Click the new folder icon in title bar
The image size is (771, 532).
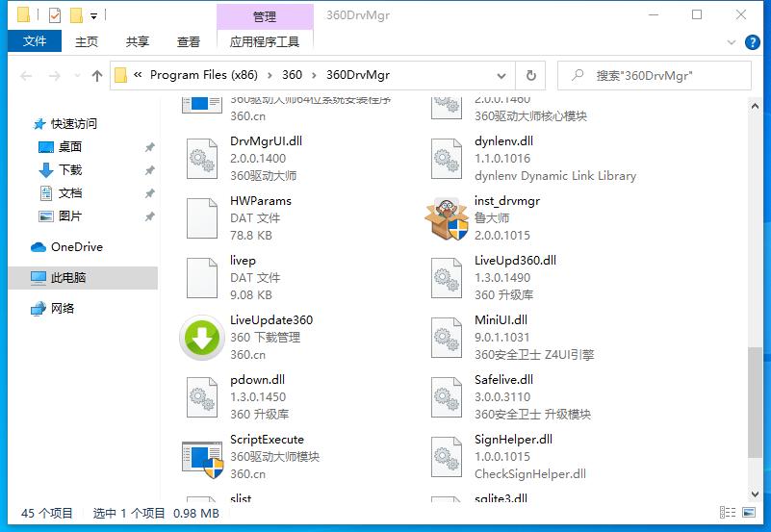point(76,15)
